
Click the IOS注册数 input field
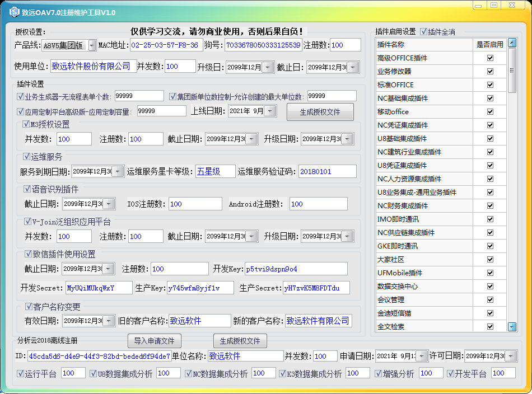coord(195,204)
